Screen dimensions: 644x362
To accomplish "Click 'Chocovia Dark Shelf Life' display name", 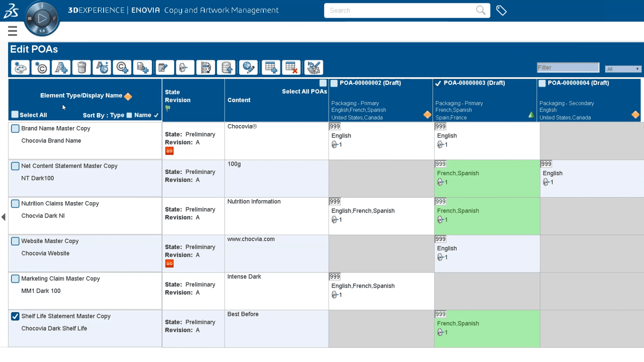I will (x=54, y=328).
